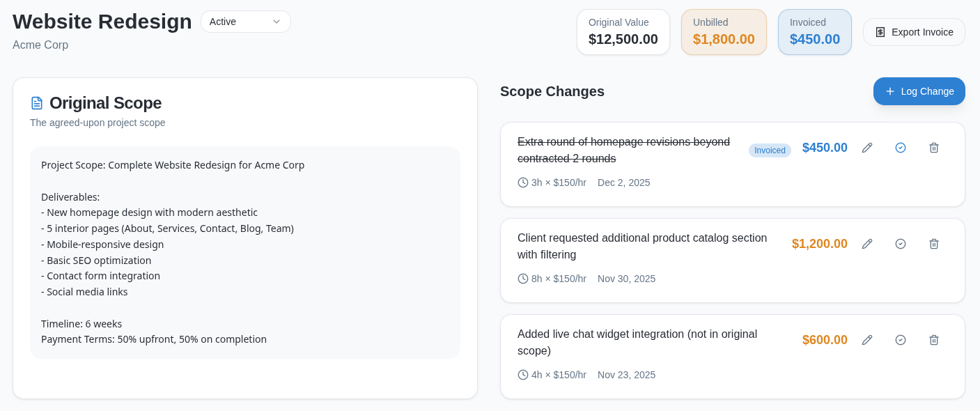Edit the live chat widget change

pos(867,340)
